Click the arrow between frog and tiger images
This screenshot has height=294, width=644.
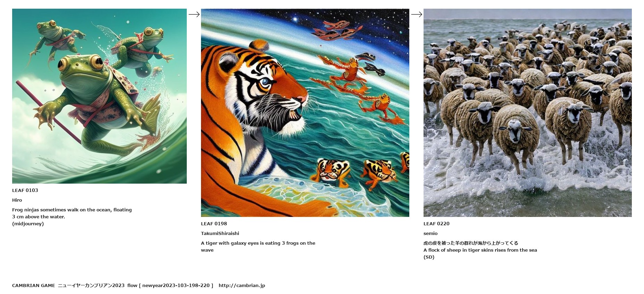click(x=194, y=14)
